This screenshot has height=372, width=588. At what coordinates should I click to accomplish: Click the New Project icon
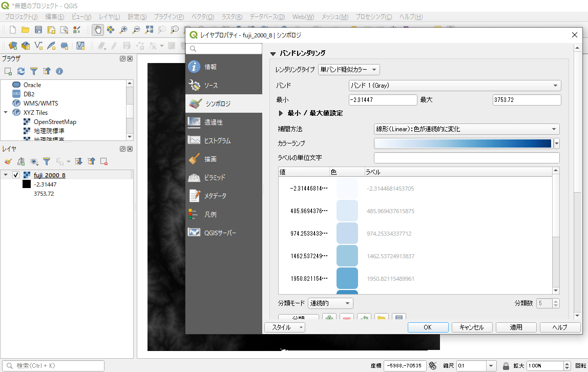pyautogui.click(x=13, y=30)
